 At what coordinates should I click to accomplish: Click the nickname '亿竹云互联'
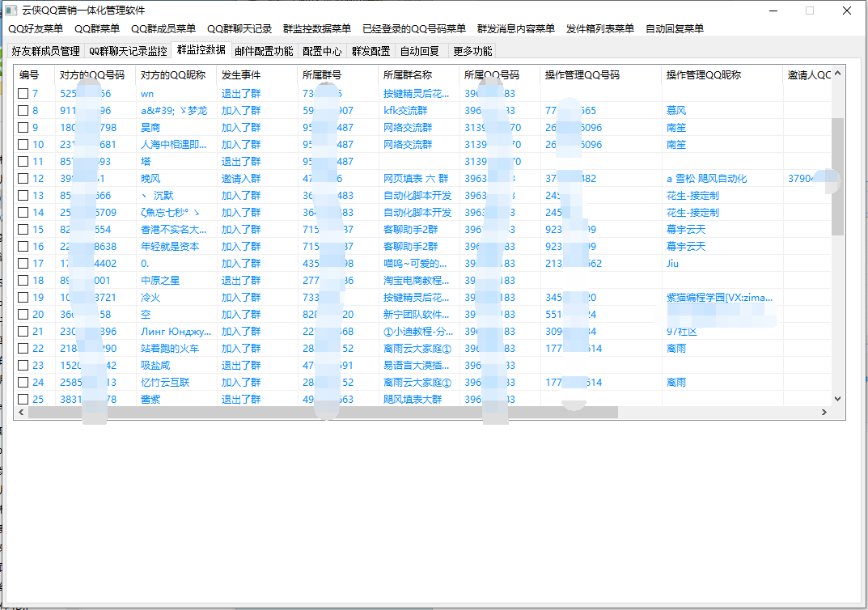(x=165, y=383)
